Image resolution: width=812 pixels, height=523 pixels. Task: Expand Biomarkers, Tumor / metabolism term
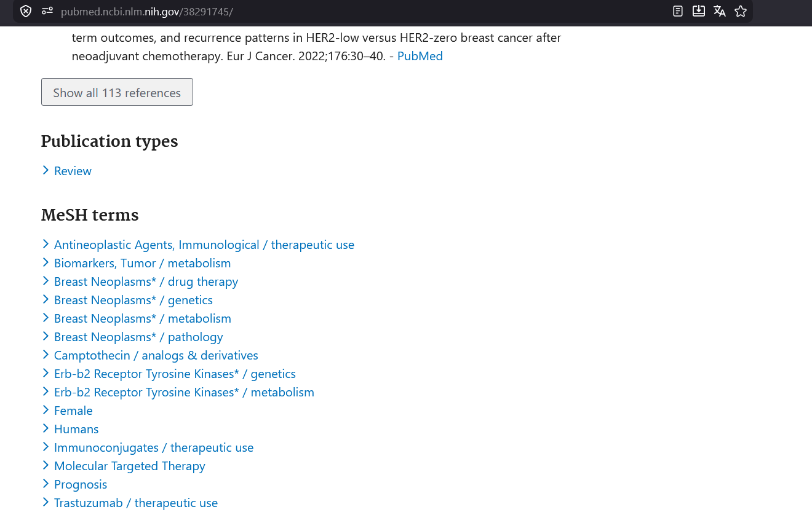click(142, 263)
